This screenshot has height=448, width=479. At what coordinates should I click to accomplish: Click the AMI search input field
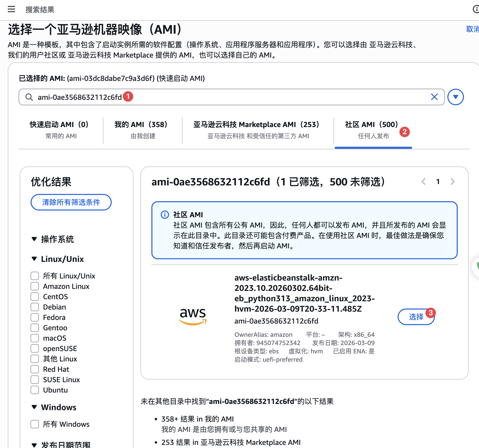point(231,97)
